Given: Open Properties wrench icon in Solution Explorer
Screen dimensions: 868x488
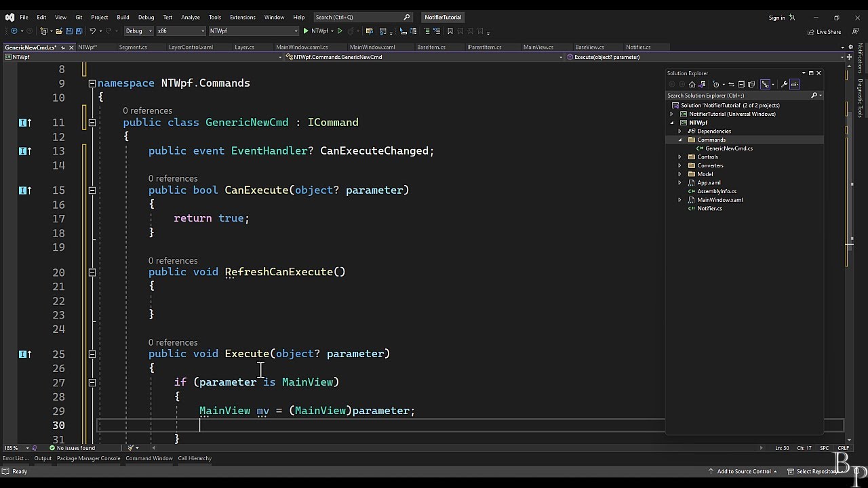Looking at the screenshot, I should [784, 85].
